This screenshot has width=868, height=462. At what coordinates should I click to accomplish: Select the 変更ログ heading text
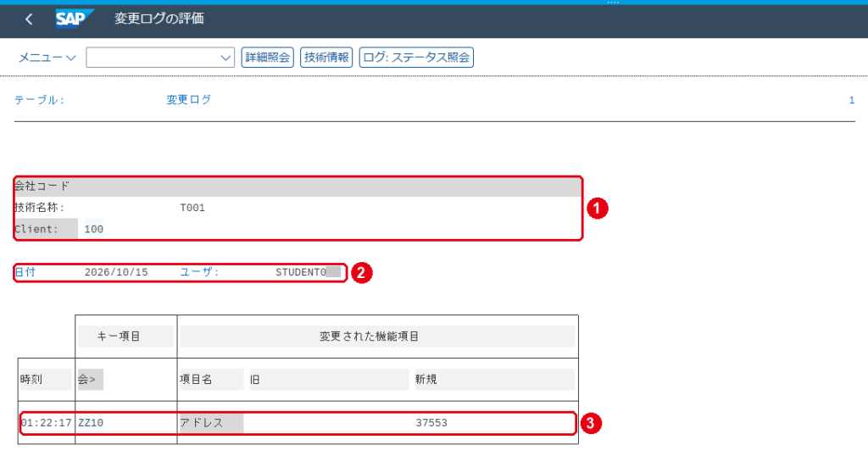pos(189,99)
